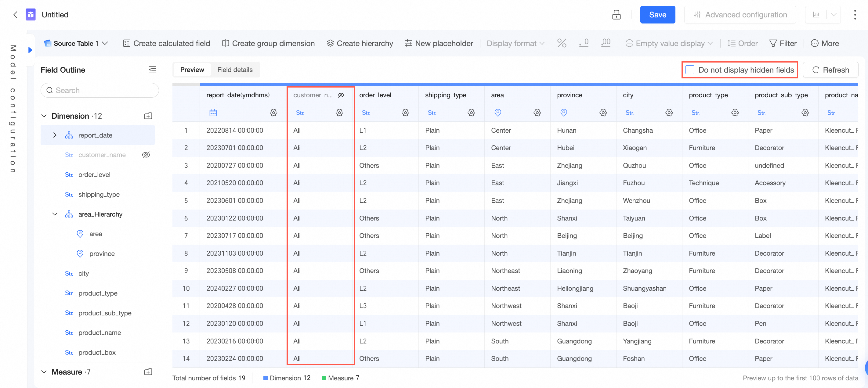Image resolution: width=868 pixels, height=388 pixels.
Task: Click the Field Outline collapse list icon
Action: (152, 70)
